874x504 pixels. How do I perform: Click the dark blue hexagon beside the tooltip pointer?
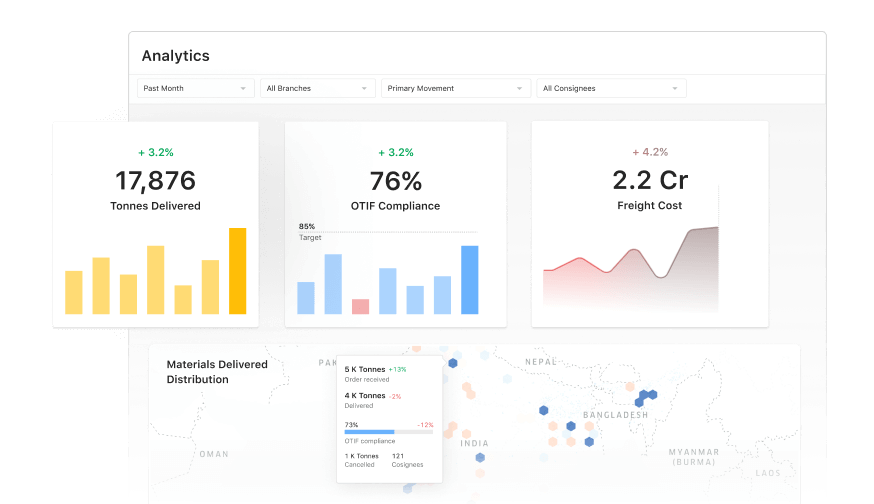pos(453,363)
